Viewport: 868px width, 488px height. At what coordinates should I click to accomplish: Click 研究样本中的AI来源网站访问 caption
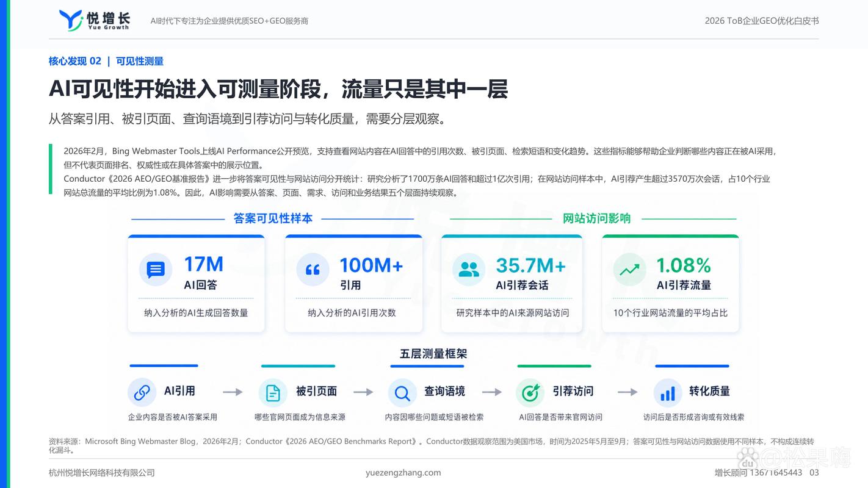[513, 313]
